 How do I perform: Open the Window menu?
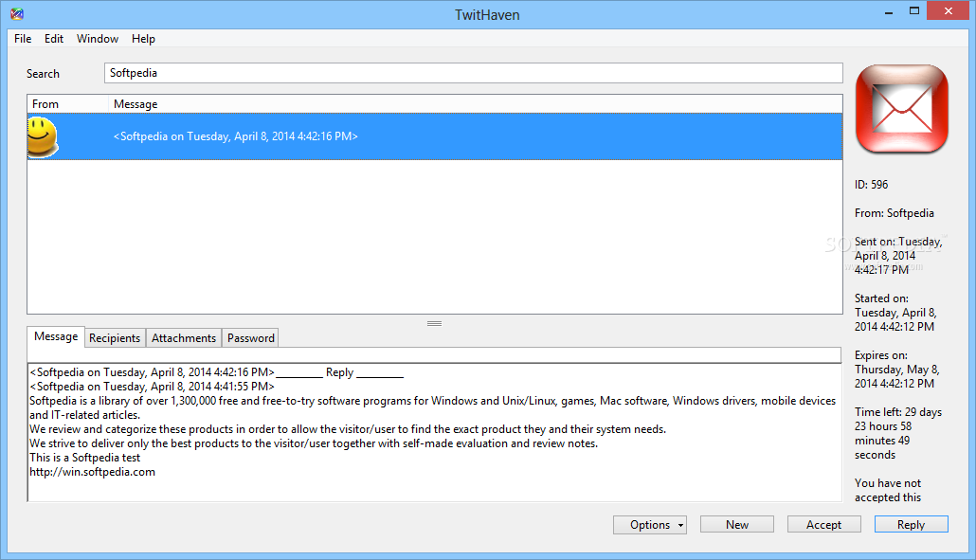[x=98, y=39]
